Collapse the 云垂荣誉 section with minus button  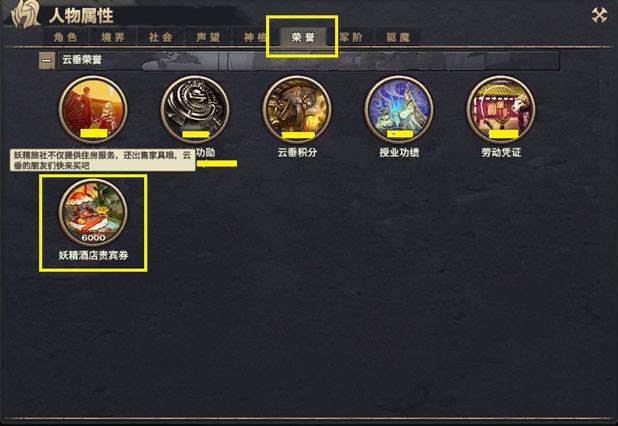[x=47, y=60]
